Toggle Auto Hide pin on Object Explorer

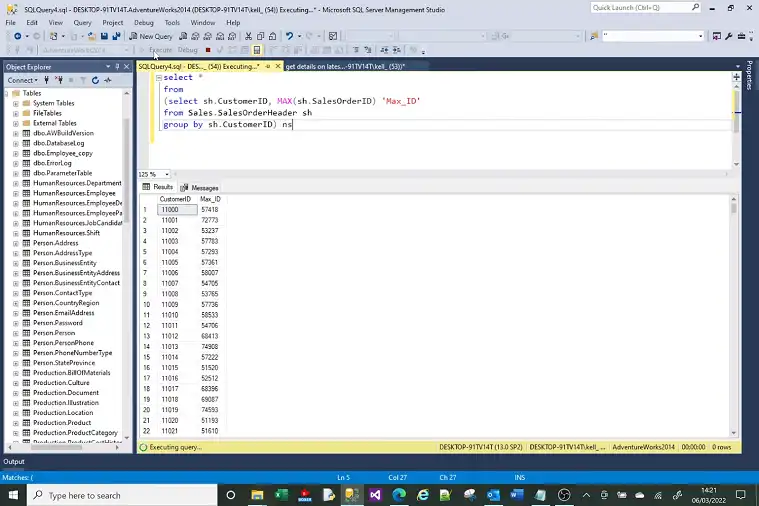click(x=117, y=67)
